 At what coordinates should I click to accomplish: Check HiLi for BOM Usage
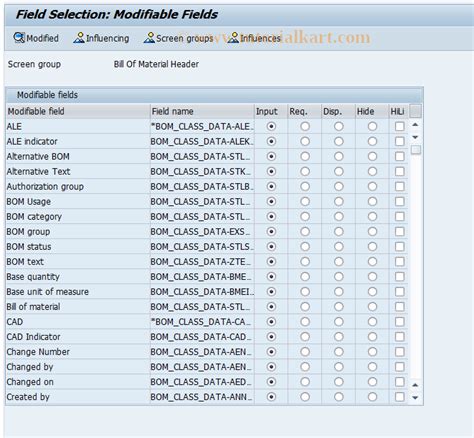tap(399, 201)
